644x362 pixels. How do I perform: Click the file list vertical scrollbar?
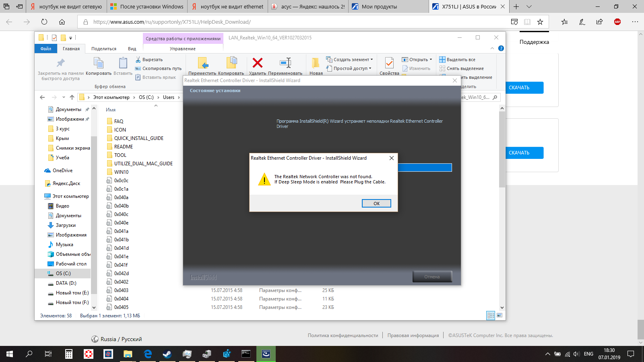pyautogui.click(x=502, y=149)
